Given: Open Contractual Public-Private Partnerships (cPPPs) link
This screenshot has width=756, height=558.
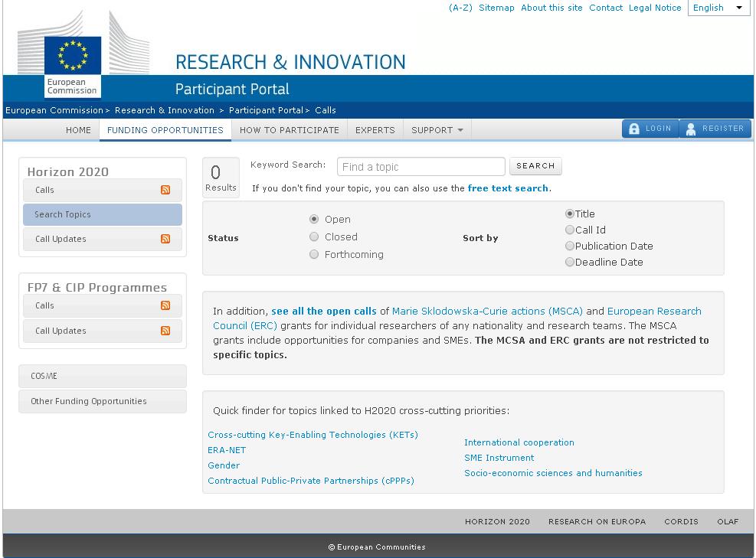Looking at the screenshot, I should (310, 481).
